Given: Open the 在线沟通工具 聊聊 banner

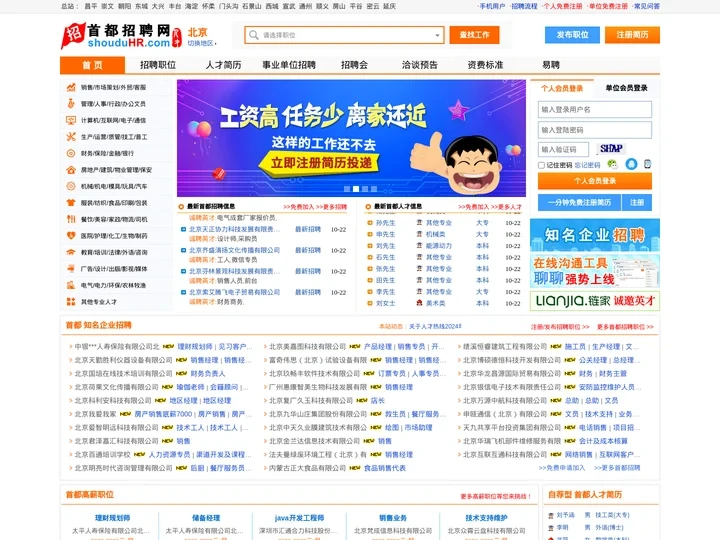Looking at the screenshot, I should (x=595, y=271).
